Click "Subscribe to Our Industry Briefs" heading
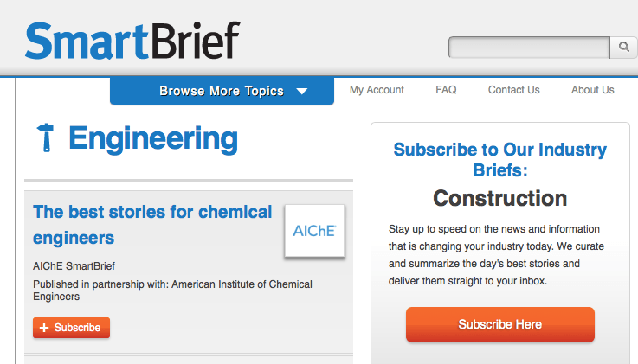Image resolution: width=638 pixels, height=364 pixels. (x=500, y=160)
